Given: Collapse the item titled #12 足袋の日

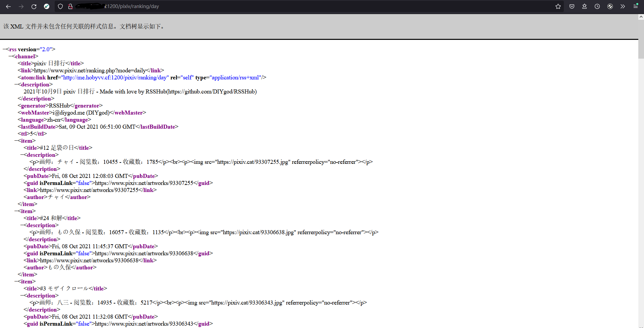Looking at the screenshot, I should 16,141.
